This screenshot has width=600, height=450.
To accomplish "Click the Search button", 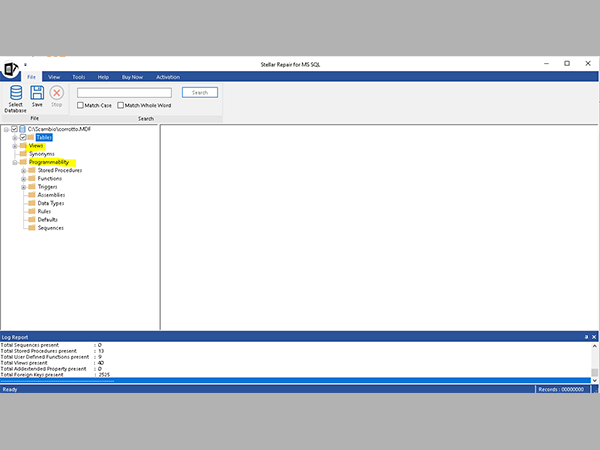I will tap(200, 93).
